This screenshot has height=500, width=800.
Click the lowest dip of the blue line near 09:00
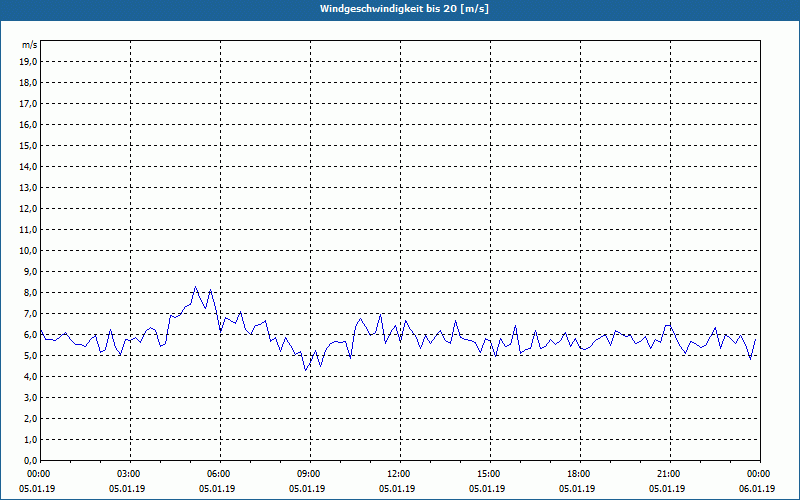pyautogui.click(x=305, y=370)
